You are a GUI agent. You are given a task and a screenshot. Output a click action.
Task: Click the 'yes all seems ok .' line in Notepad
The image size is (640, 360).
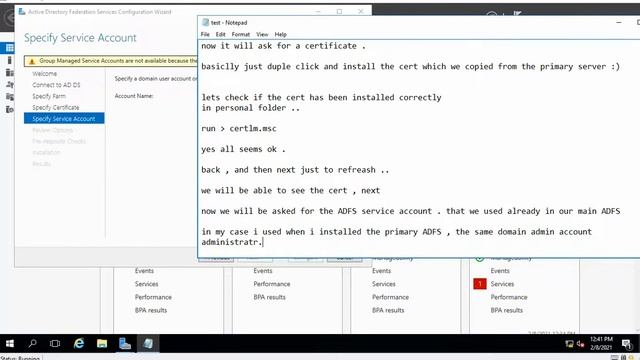(x=243, y=149)
